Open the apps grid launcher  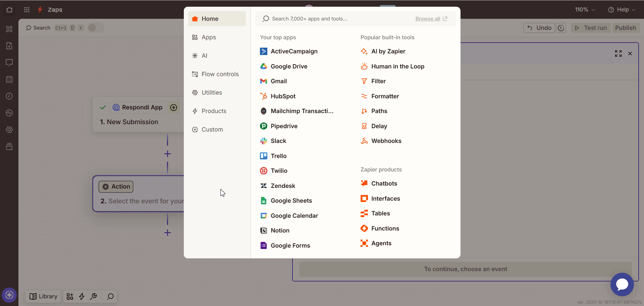click(27, 10)
